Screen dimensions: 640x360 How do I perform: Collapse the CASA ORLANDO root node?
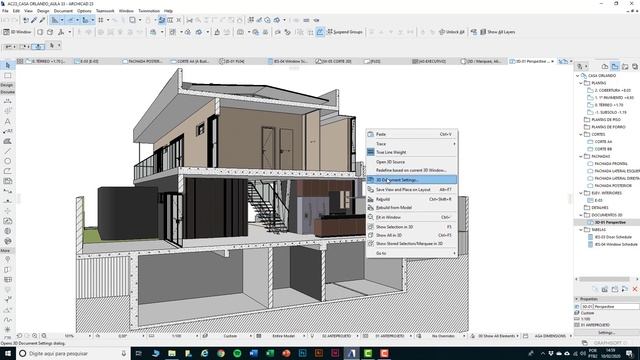point(578,76)
